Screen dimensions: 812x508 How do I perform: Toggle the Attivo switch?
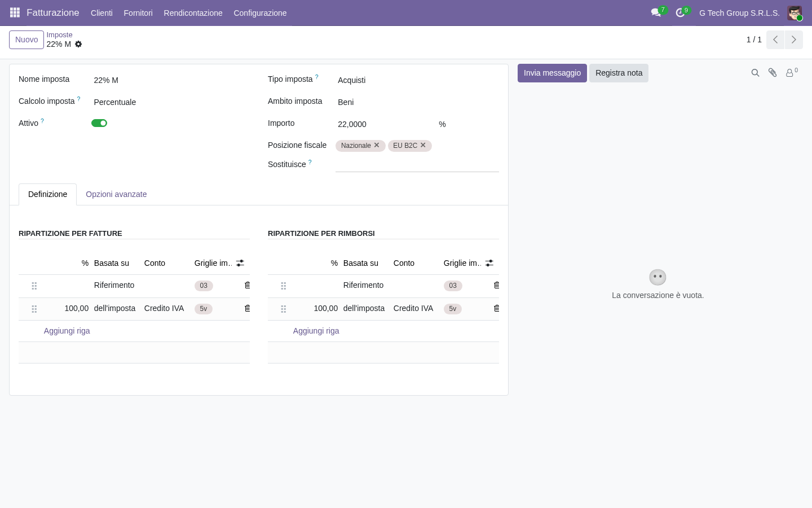click(99, 123)
